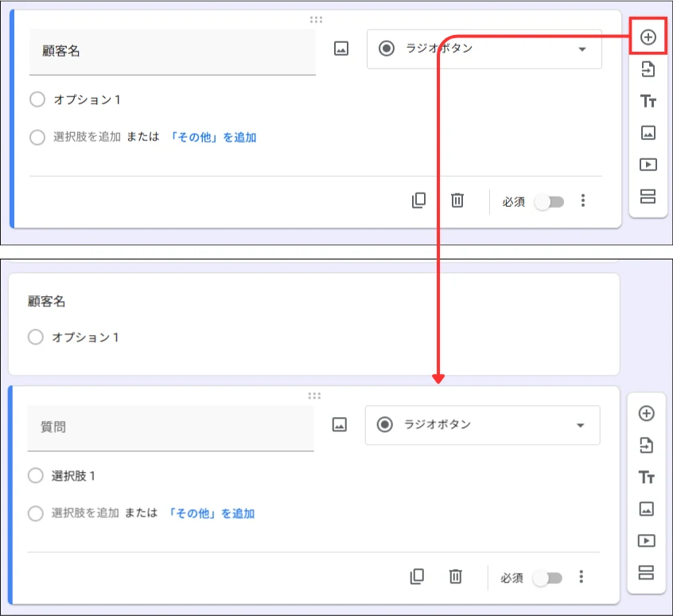Insert image next to 顧客名 question field

coord(341,49)
